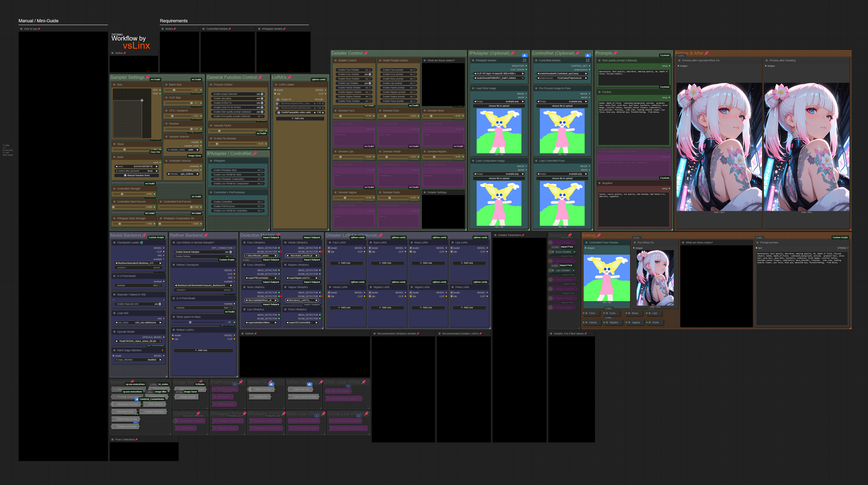868x485 pixels.
Task: Click the CFG / Guidance slider handle
Action: tap(172, 116)
